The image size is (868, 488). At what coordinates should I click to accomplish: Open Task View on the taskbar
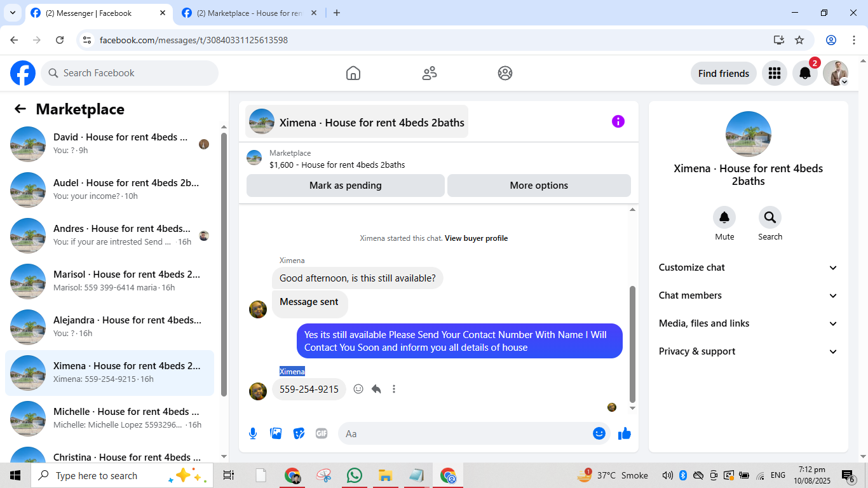[229, 475]
